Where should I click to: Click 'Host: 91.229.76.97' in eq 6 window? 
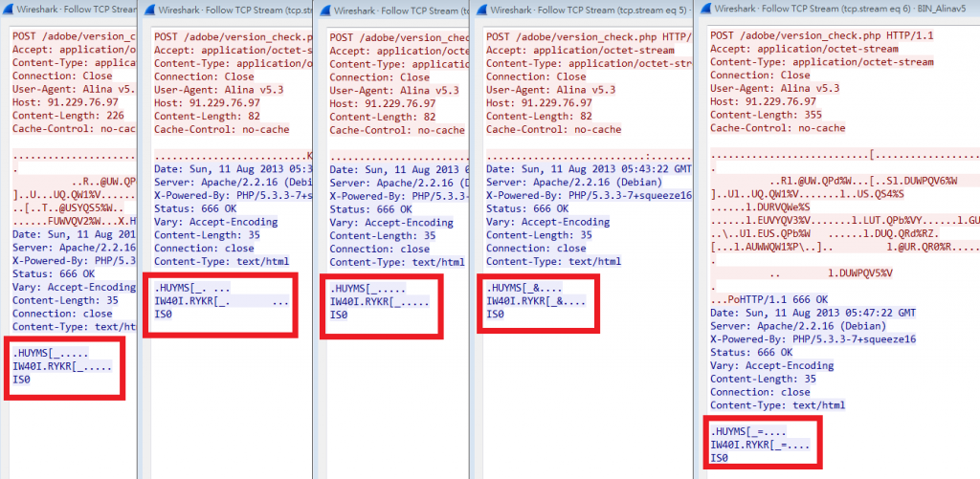[763, 101]
